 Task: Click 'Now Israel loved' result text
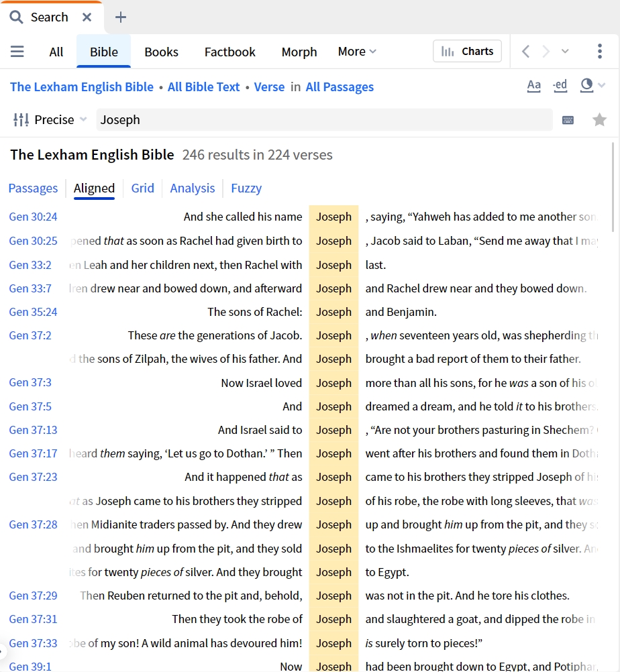[262, 383]
